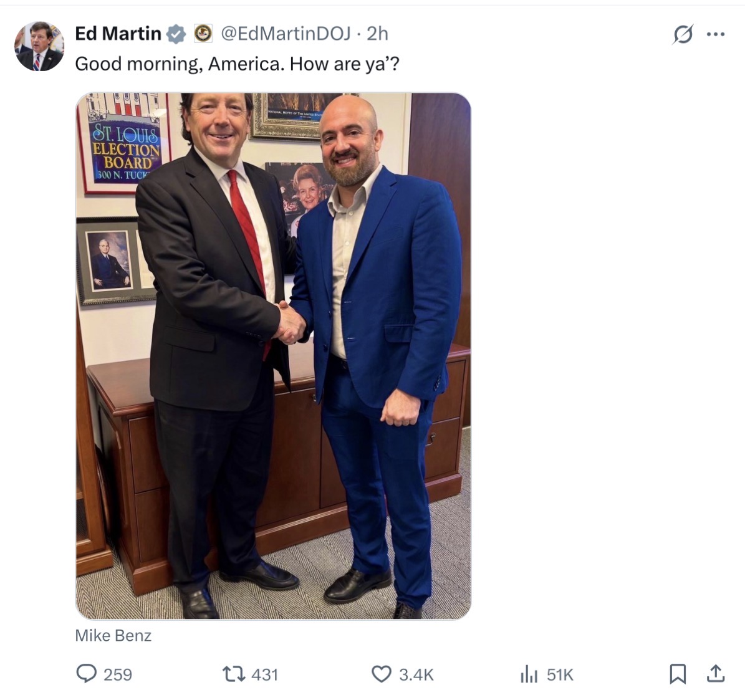Open the @EdMartinDOJ handle link
The height and width of the screenshot is (700, 745).
pyautogui.click(x=286, y=34)
